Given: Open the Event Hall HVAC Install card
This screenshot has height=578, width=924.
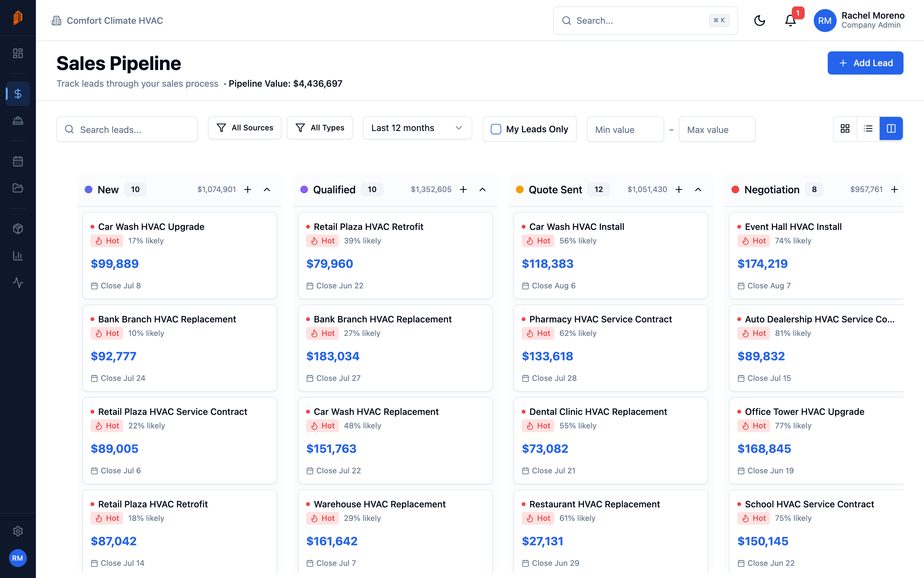Looking at the screenshot, I should pos(816,255).
